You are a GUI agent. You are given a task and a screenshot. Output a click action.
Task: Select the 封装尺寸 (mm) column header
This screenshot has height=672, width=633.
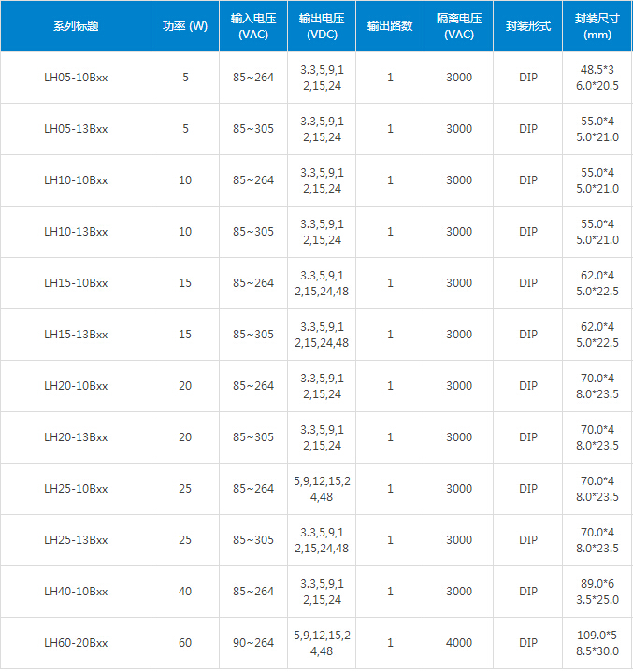(x=597, y=26)
